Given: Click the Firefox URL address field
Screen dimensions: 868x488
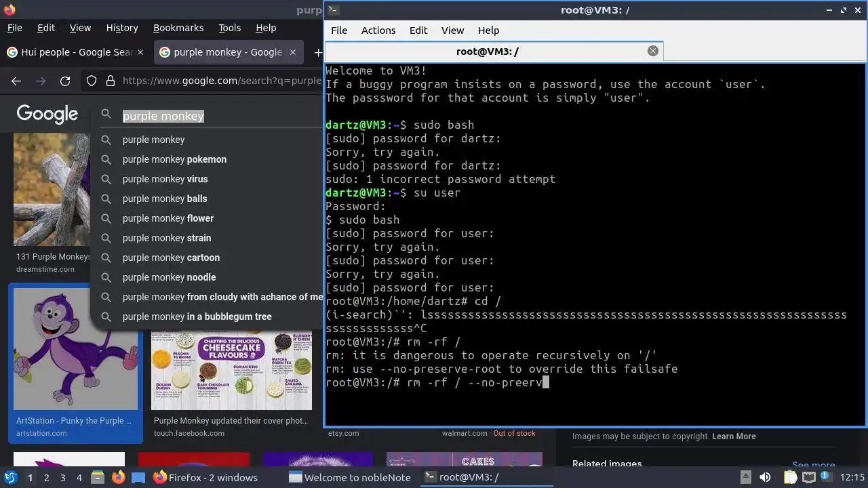Looking at the screenshot, I should coord(222,81).
